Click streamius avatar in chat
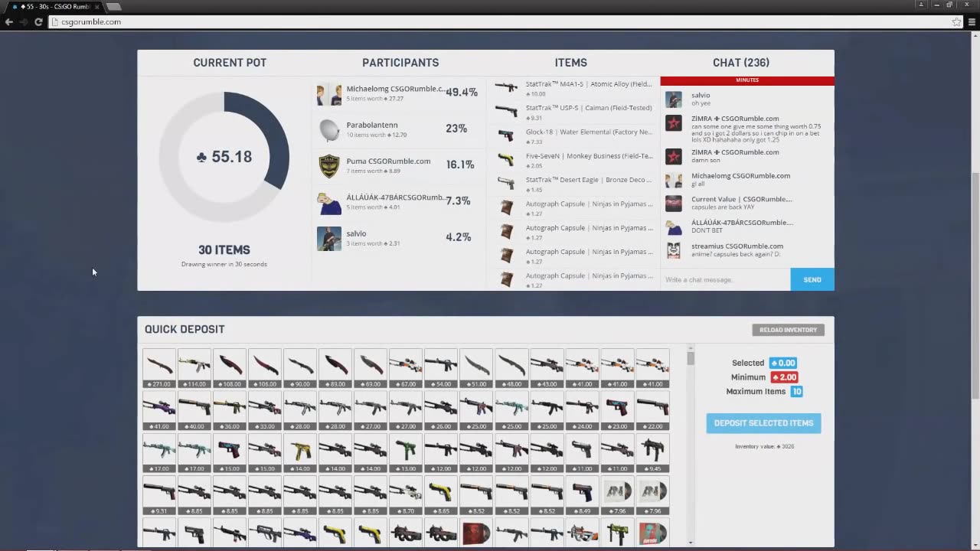The image size is (980, 551). [x=674, y=250]
